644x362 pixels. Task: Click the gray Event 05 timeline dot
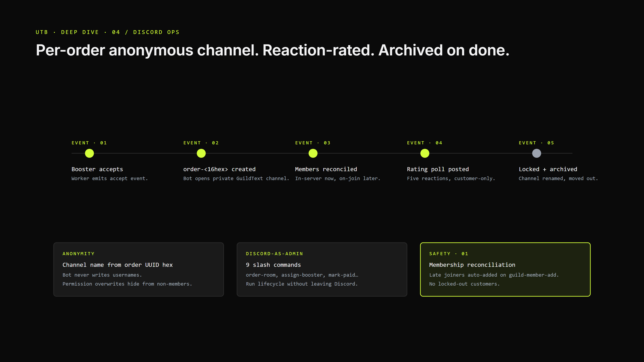(536, 153)
